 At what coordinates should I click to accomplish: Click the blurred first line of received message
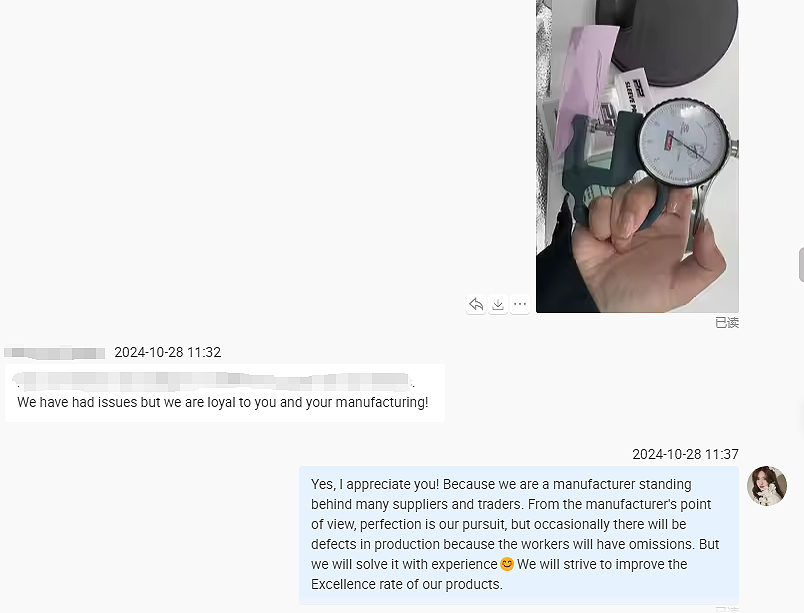click(x=214, y=382)
